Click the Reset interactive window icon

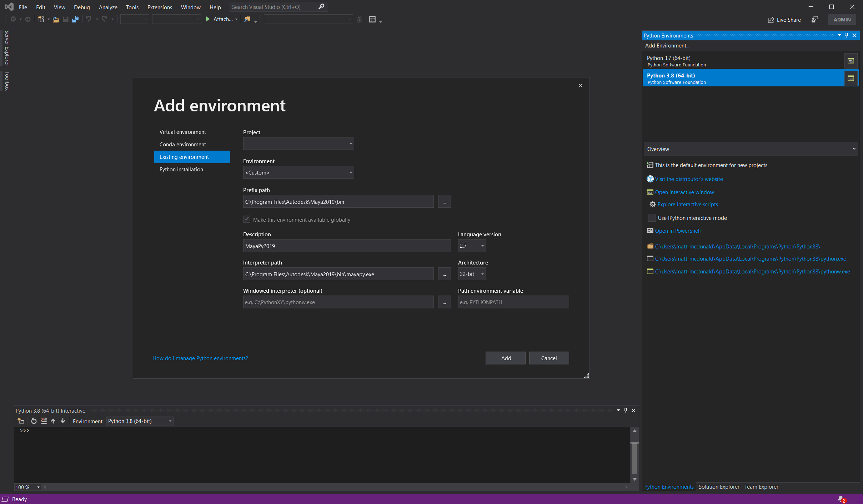tap(33, 421)
